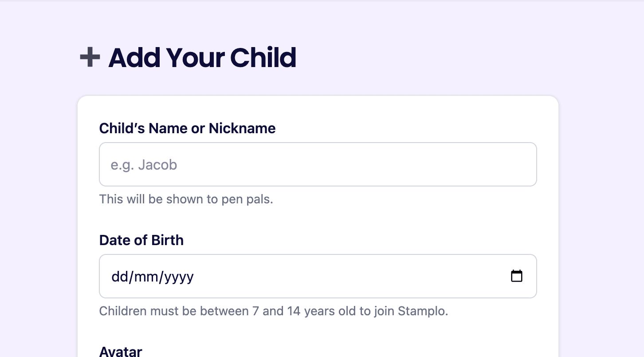The image size is (644, 357).
Task: Click the purple page background area
Action: click(35, 178)
